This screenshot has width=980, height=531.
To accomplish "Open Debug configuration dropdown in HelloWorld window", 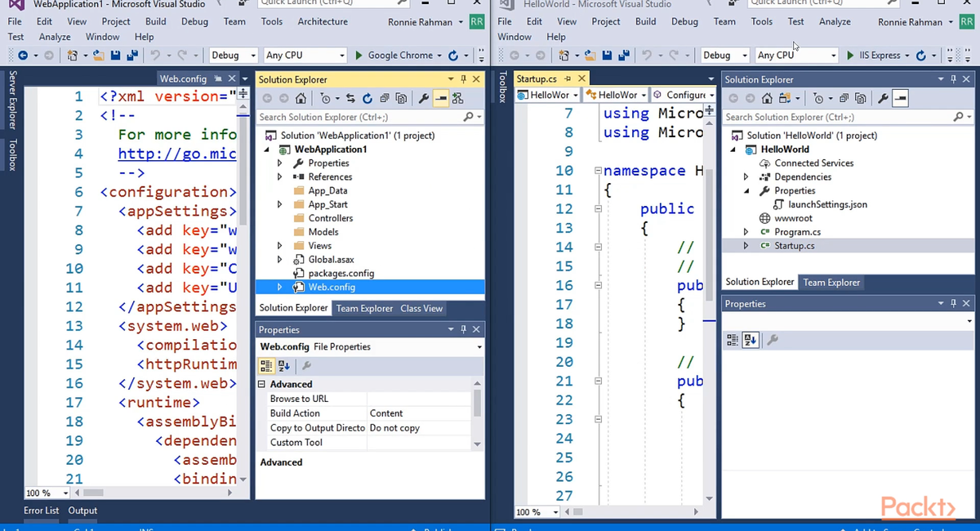I will coord(725,56).
